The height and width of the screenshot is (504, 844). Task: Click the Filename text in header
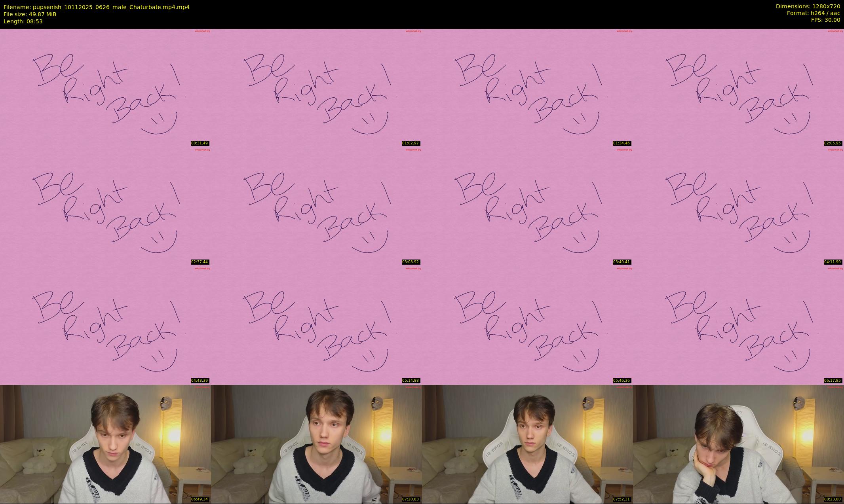96,7
